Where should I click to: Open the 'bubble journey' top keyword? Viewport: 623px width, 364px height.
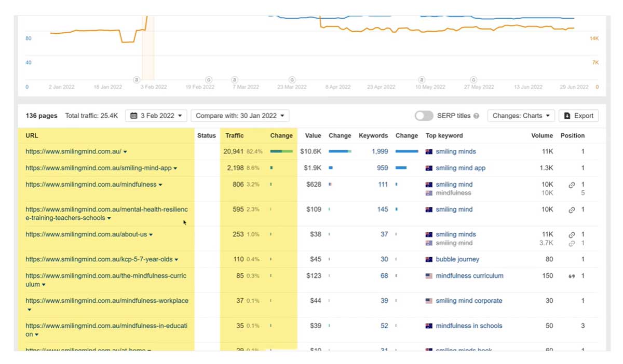click(457, 259)
